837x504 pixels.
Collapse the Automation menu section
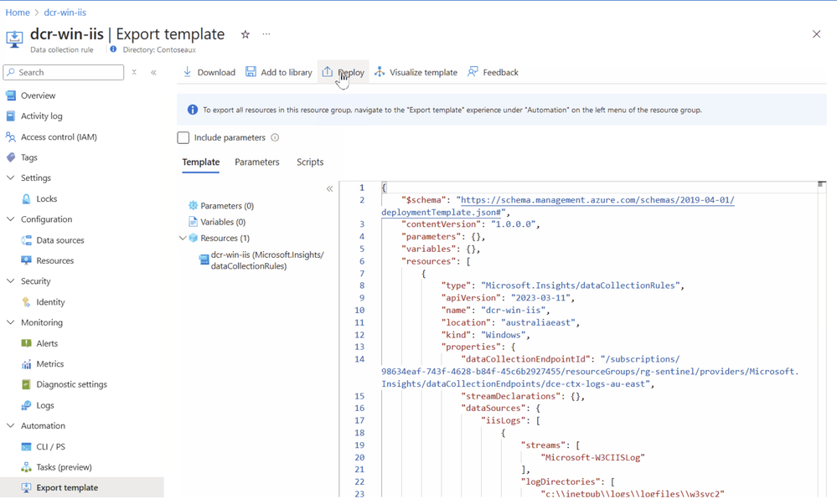click(11, 426)
